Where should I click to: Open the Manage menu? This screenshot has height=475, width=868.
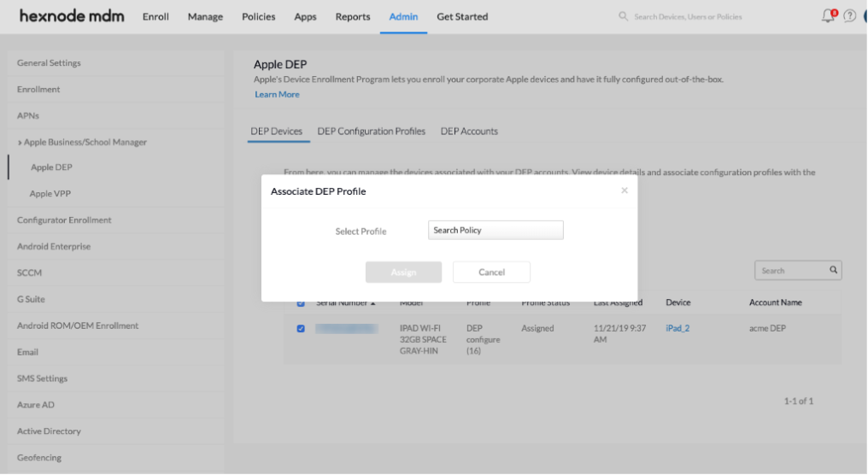pyautogui.click(x=205, y=16)
